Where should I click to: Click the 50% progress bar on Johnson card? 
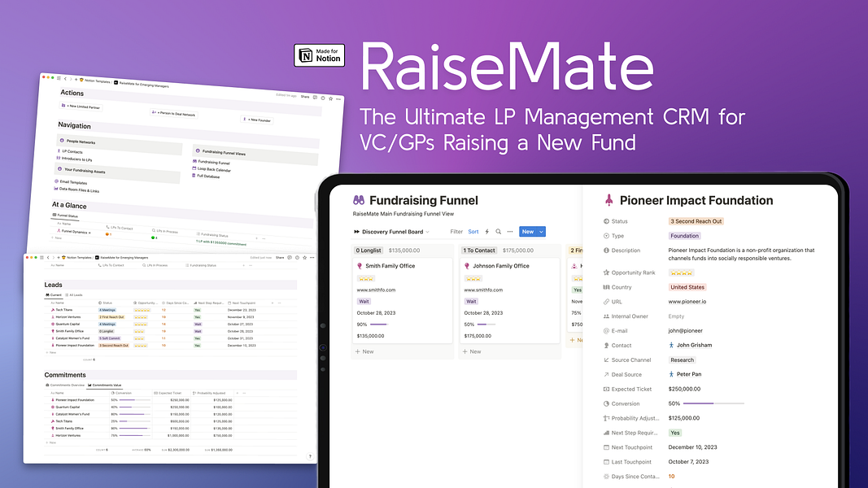pos(486,325)
